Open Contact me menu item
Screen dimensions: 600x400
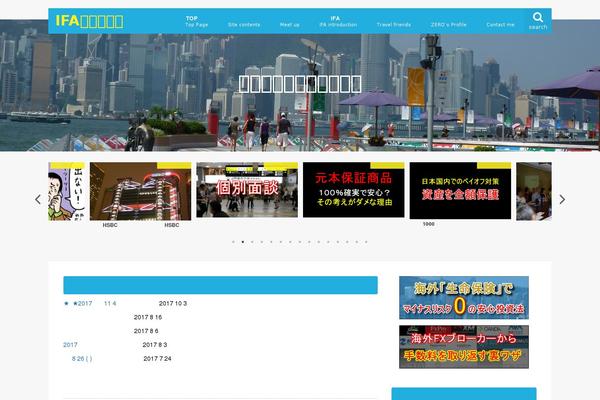point(501,24)
